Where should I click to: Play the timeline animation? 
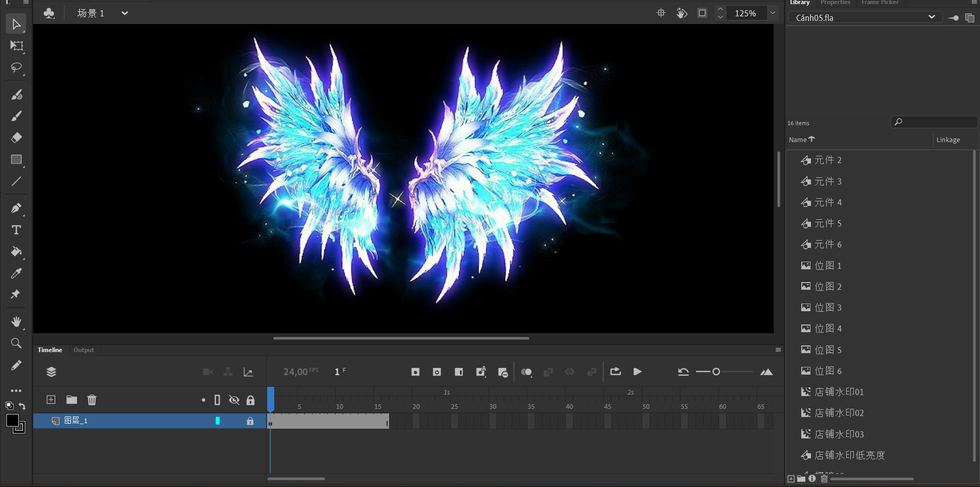tap(637, 372)
